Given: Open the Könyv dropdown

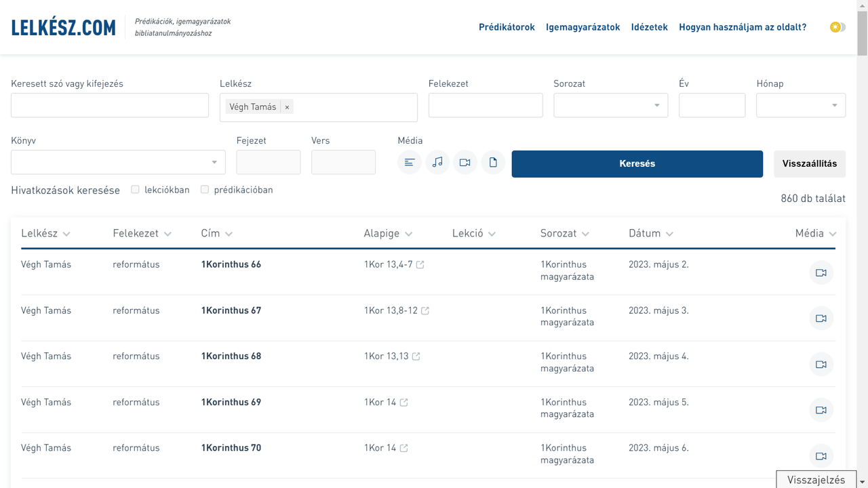Looking at the screenshot, I should pyautogui.click(x=118, y=162).
